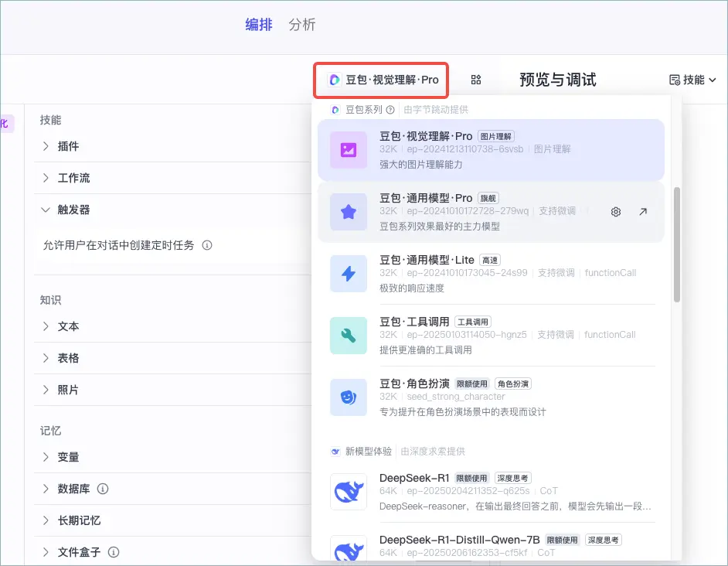This screenshot has height=566, width=728.
Task: Click the wrench icon of 豆包·工具调用
Action: pyautogui.click(x=349, y=336)
